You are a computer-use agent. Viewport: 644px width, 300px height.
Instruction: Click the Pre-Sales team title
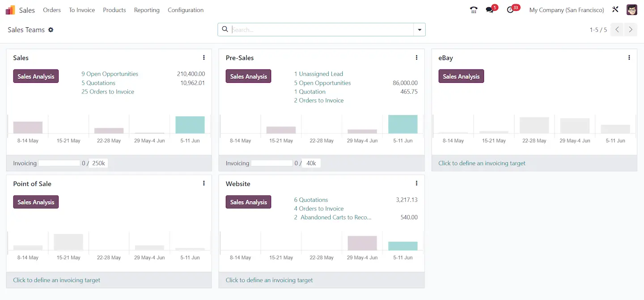click(x=240, y=58)
